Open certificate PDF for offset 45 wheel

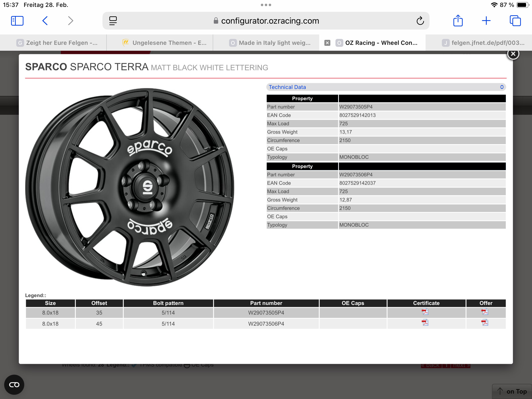pyautogui.click(x=425, y=323)
